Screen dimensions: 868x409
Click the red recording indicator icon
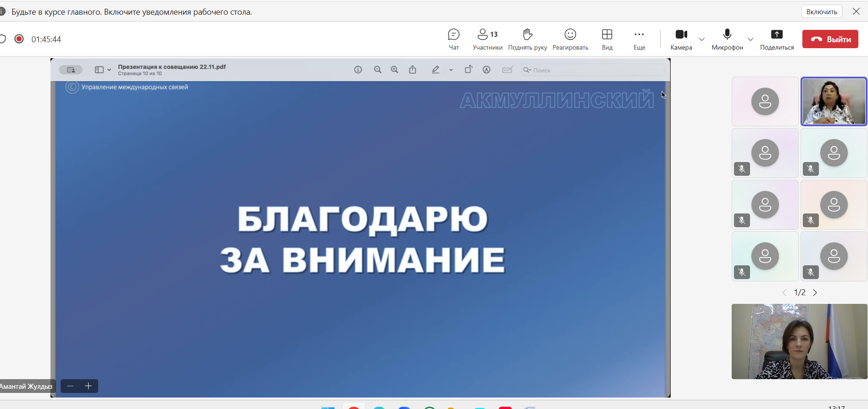[19, 39]
